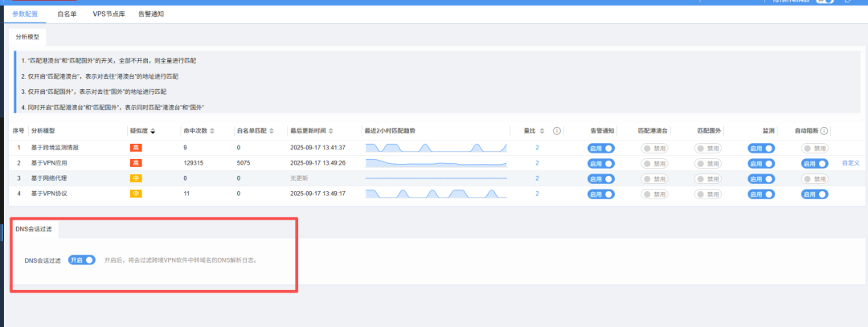Viewport: 868px width, 327px height.
Task: Click the 命中次数 sort icon
Action: [212, 131]
